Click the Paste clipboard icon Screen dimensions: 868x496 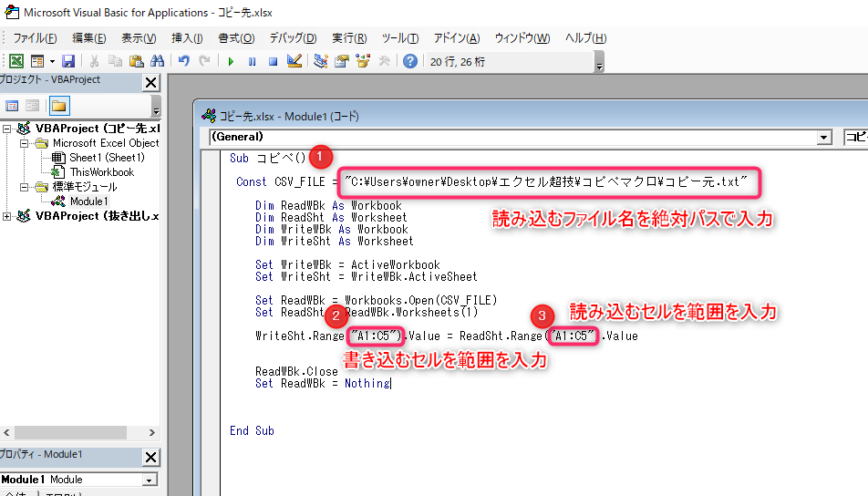pyautogui.click(x=136, y=61)
